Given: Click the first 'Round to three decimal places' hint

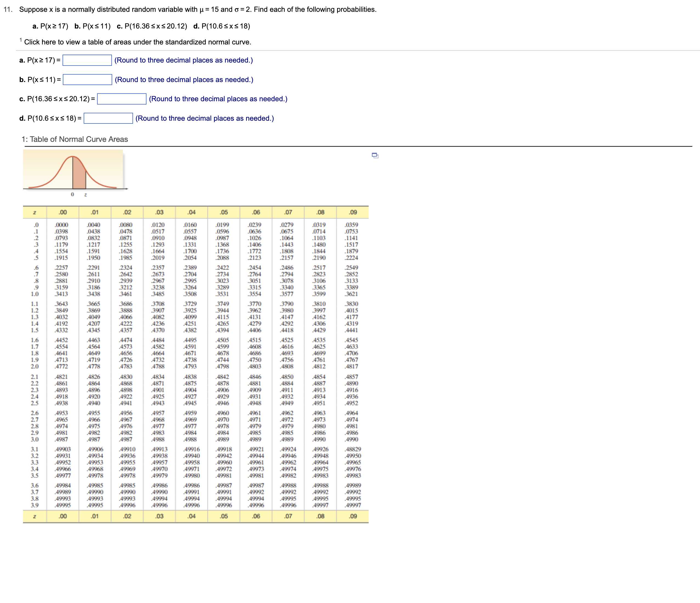Looking at the screenshot, I should click(x=184, y=60).
